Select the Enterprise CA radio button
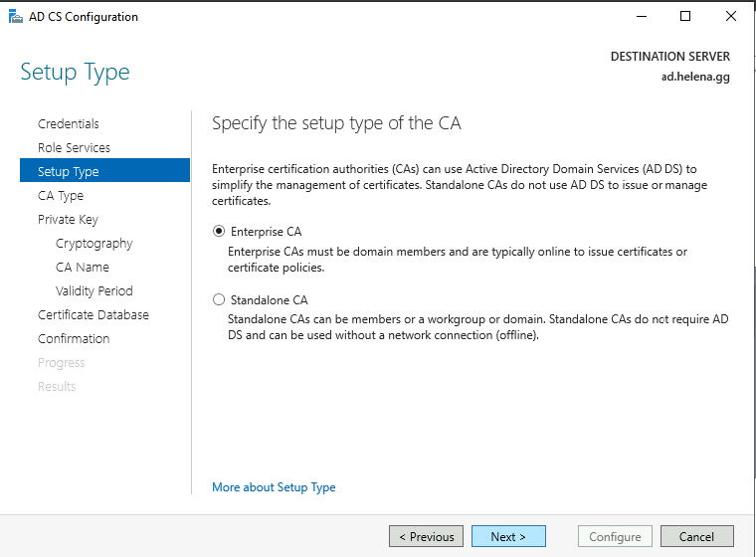 pos(219,231)
